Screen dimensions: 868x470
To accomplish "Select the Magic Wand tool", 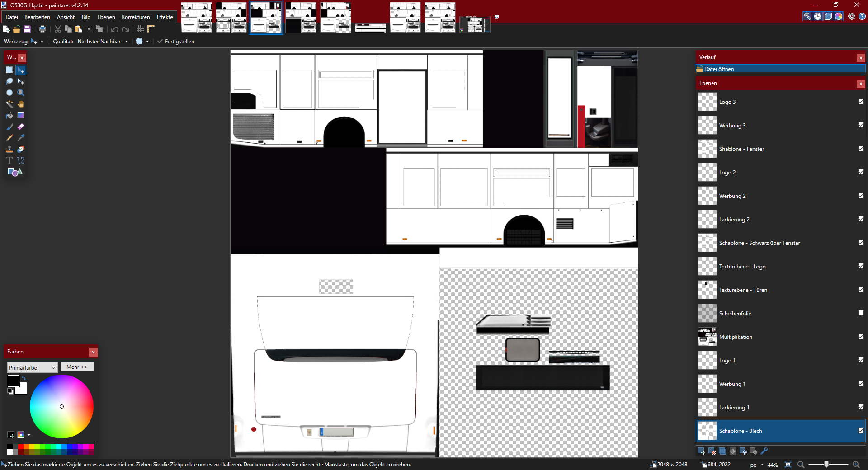I will (9, 104).
